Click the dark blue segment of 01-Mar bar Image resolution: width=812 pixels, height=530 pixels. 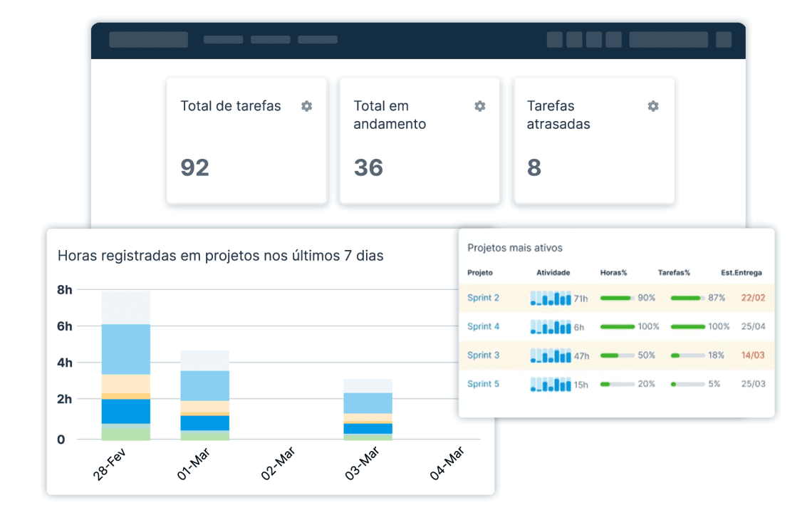[x=204, y=423]
